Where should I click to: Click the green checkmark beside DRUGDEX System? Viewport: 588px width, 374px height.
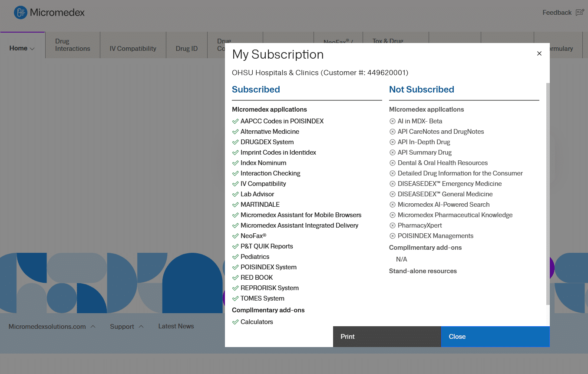235,142
